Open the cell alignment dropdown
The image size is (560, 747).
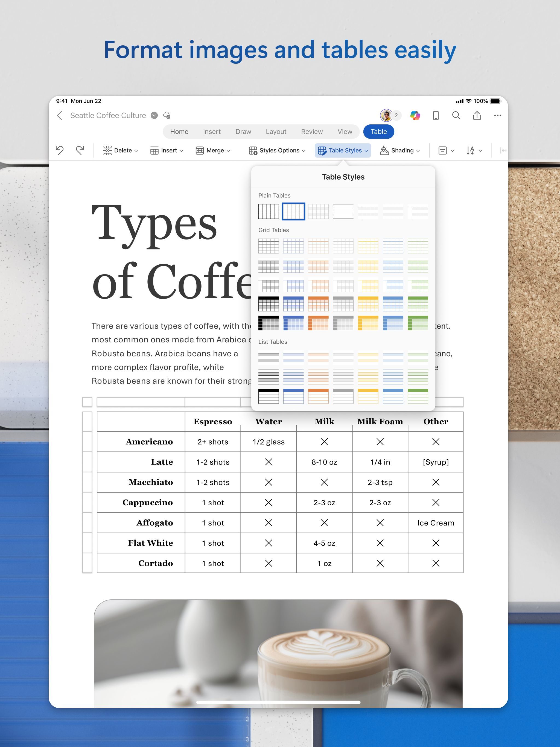446,150
